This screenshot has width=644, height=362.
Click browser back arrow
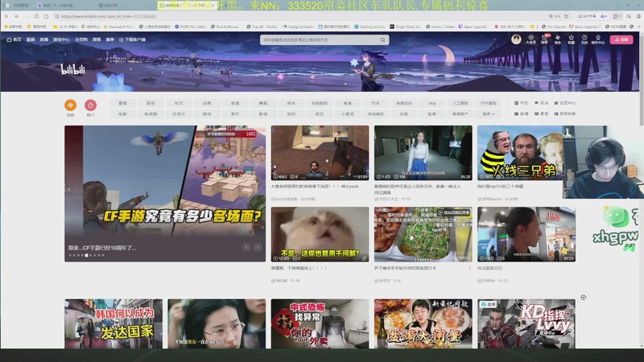(x=17, y=16)
